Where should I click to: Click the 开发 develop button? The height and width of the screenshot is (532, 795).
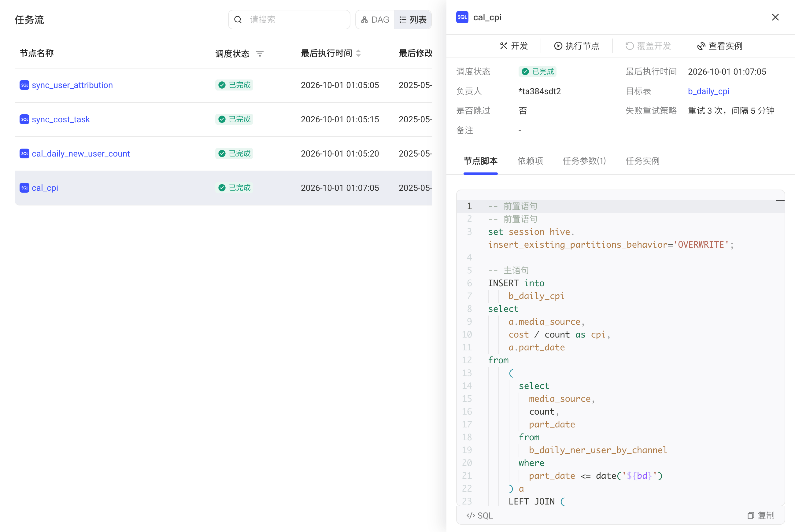(514, 46)
